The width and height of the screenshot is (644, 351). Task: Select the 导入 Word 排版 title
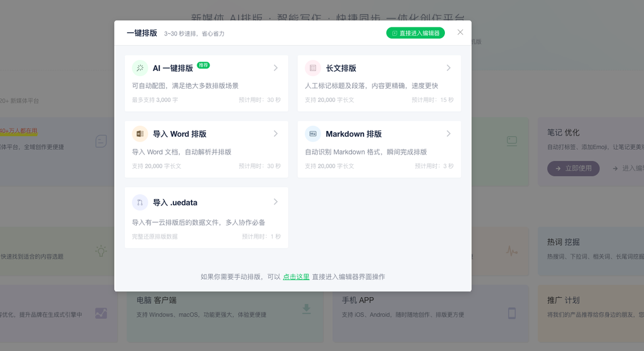[x=180, y=134]
